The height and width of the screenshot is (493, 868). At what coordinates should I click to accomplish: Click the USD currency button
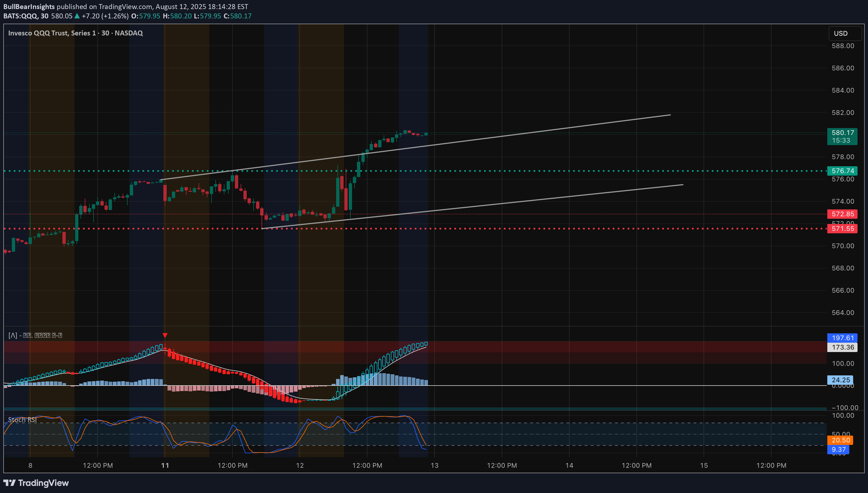845,34
